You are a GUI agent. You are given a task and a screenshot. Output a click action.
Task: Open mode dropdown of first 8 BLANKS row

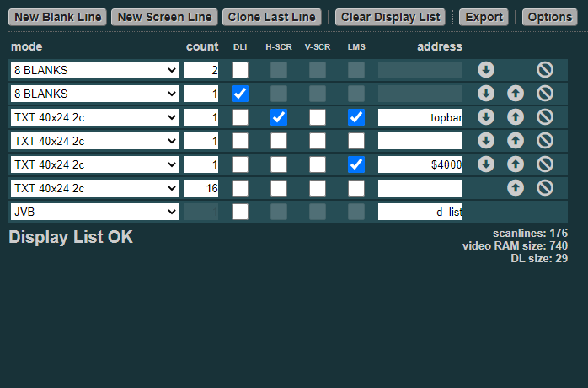[x=95, y=70]
